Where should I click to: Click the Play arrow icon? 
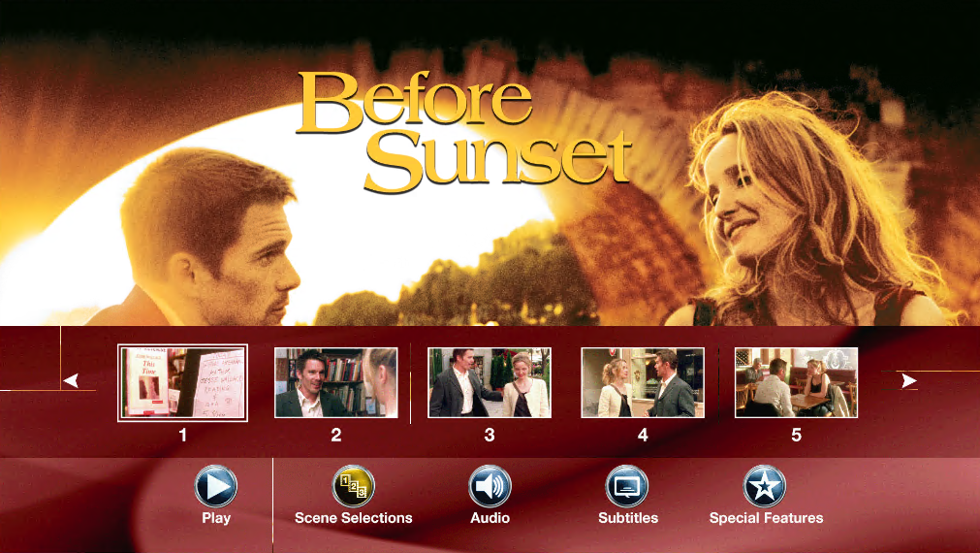click(x=215, y=486)
